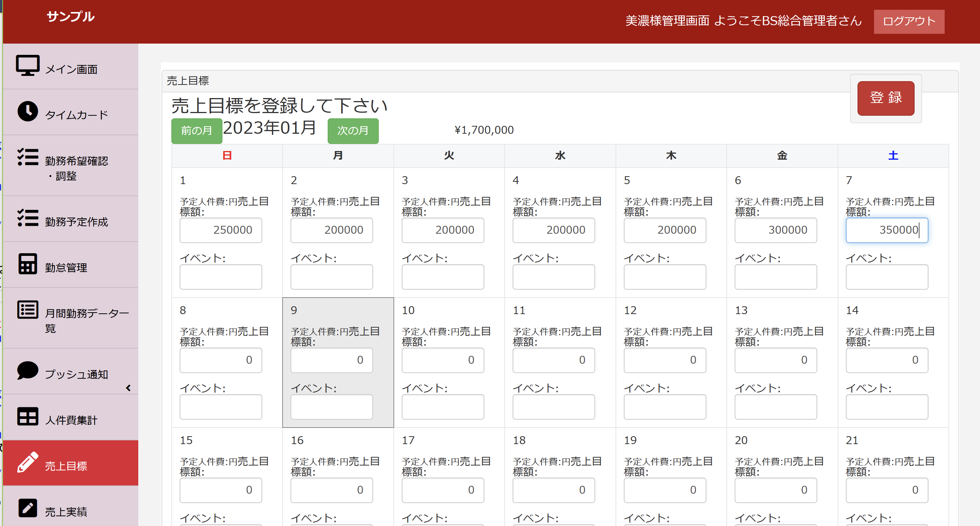Screen dimensions: 980x526
Task: Click sales target field for day 16
Action: click(332, 490)
